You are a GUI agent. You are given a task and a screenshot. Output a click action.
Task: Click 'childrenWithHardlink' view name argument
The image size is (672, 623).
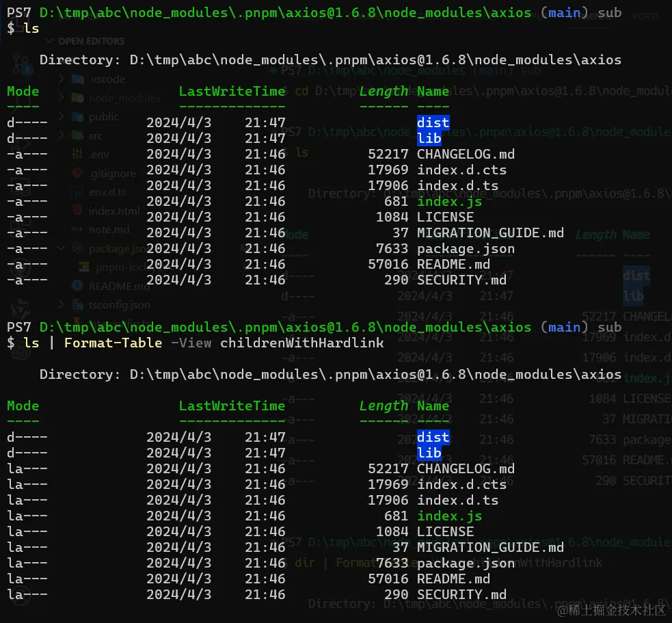(x=301, y=343)
